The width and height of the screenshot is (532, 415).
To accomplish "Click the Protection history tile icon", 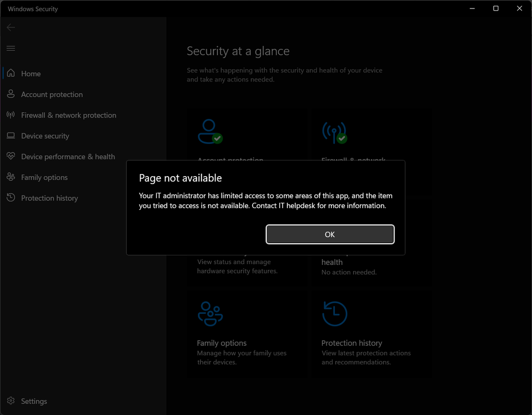I will tap(334, 313).
